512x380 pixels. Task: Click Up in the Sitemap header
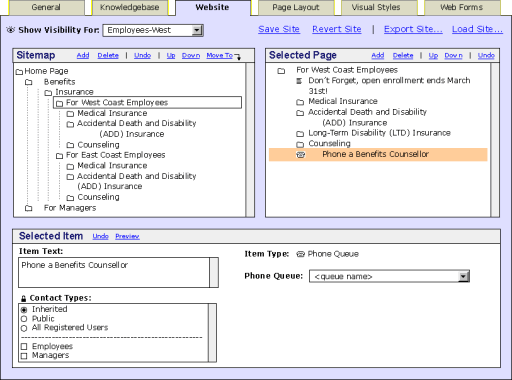point(171,56)
